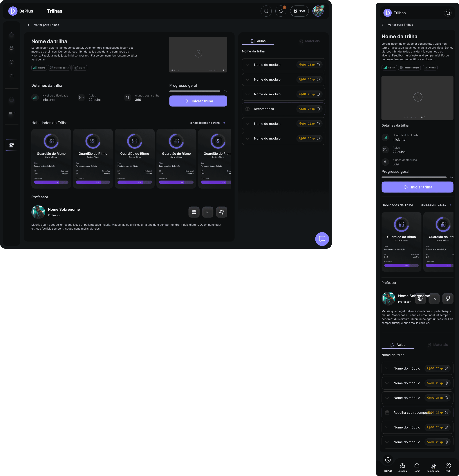459x476 pixels.
Task: Open professor's GitHub icon, desktop view
Action: (222, 212)
